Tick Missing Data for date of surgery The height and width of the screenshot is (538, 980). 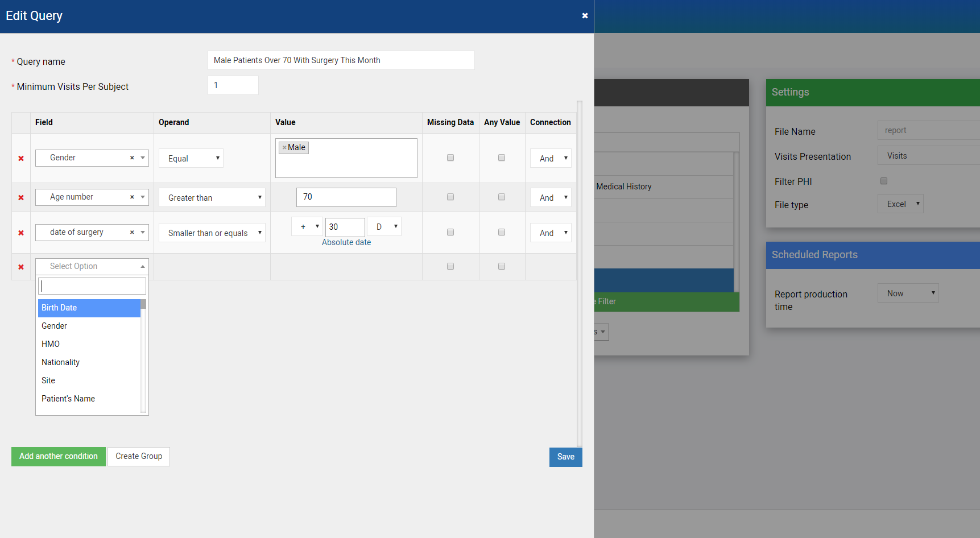pyautogui.click(x=450, y=233)
